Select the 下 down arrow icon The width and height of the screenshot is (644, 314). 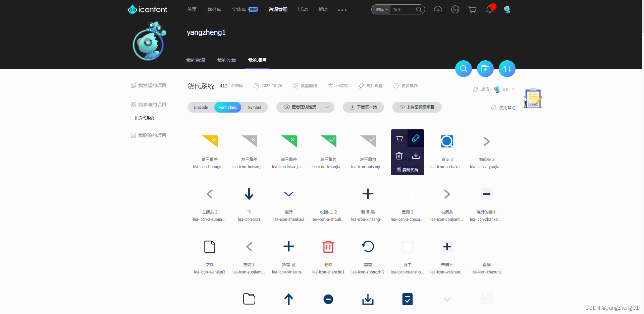tap(249, 194)
